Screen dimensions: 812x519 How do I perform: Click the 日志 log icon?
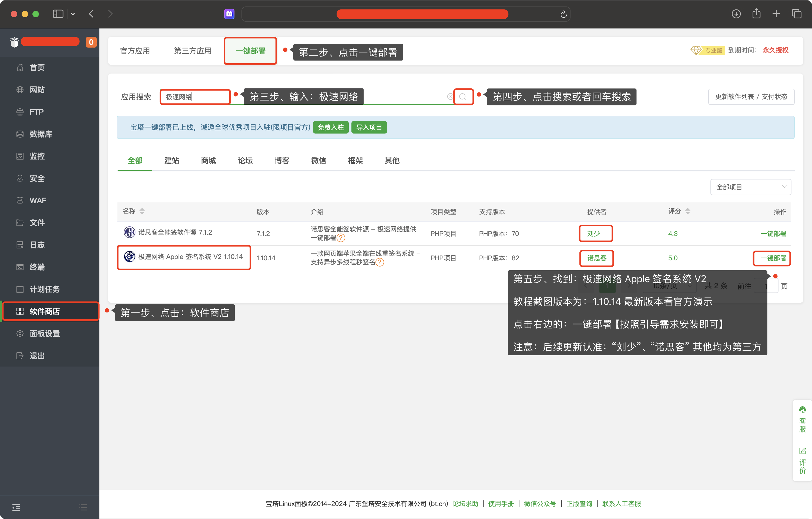click(20, 245)
